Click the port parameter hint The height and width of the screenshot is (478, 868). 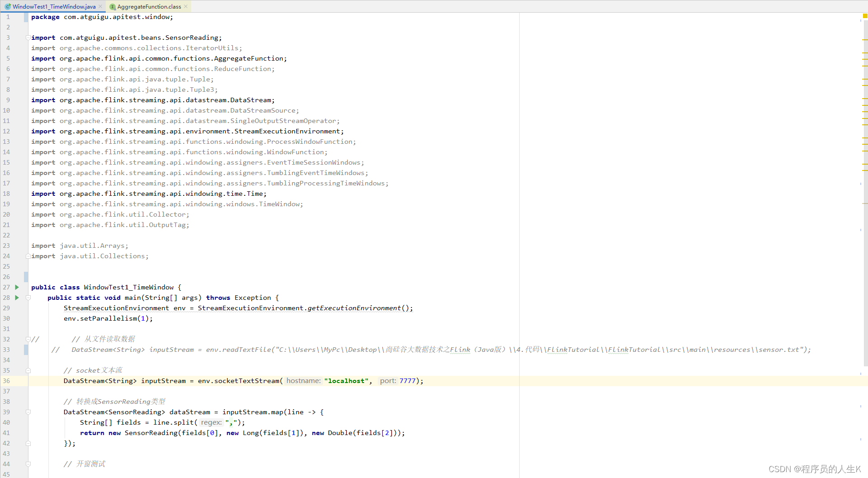(x=388, y=381)
